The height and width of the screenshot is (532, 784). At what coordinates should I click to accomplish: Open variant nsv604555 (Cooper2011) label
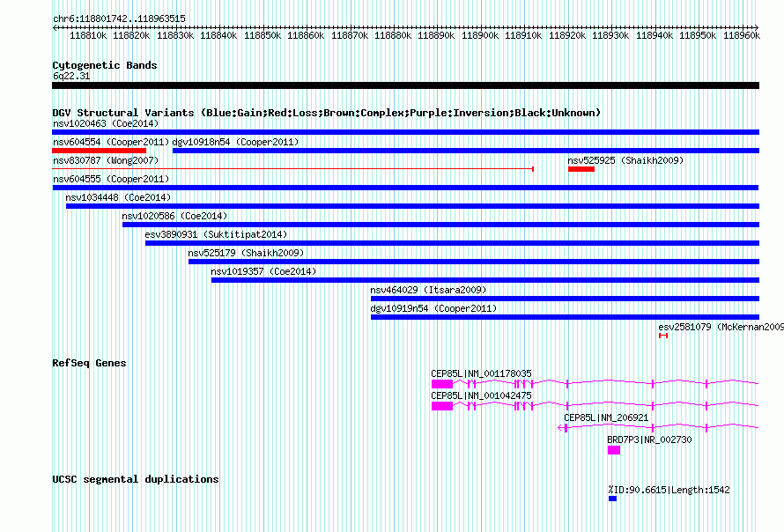click(111, 179)
